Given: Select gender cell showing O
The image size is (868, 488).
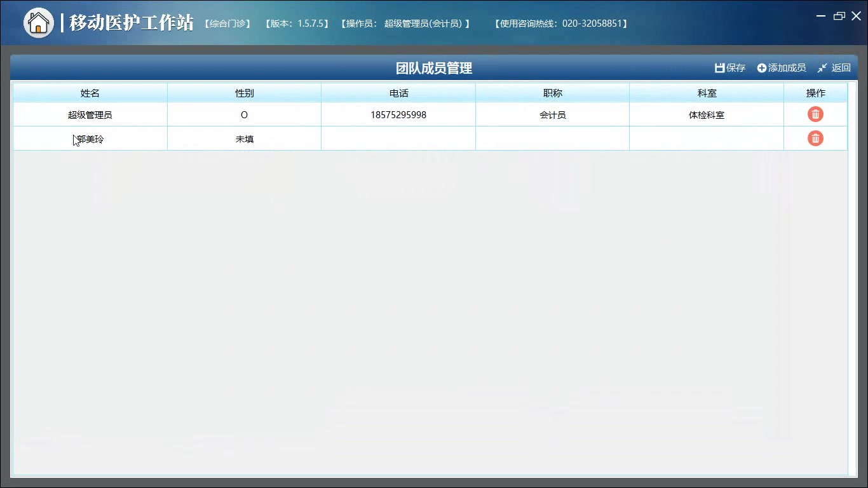Looking at the screenshot, I should pyautogui.click(x=244, y=115).
